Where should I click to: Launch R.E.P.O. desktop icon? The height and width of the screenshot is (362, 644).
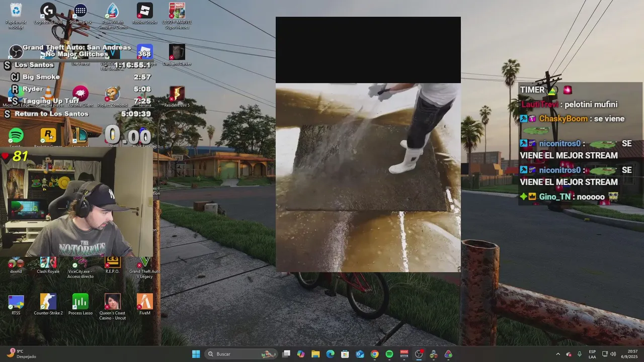[x=113, y=265]
